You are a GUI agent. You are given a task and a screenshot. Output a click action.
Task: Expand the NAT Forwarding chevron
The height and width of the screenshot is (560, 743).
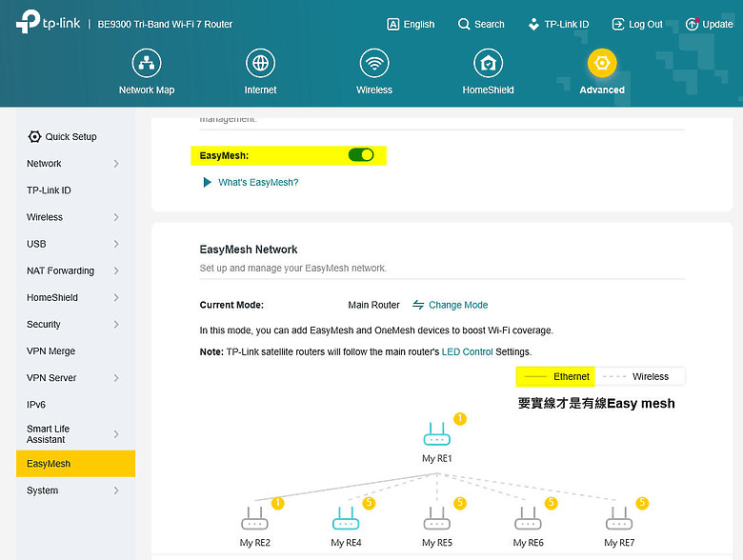(116, 270)
